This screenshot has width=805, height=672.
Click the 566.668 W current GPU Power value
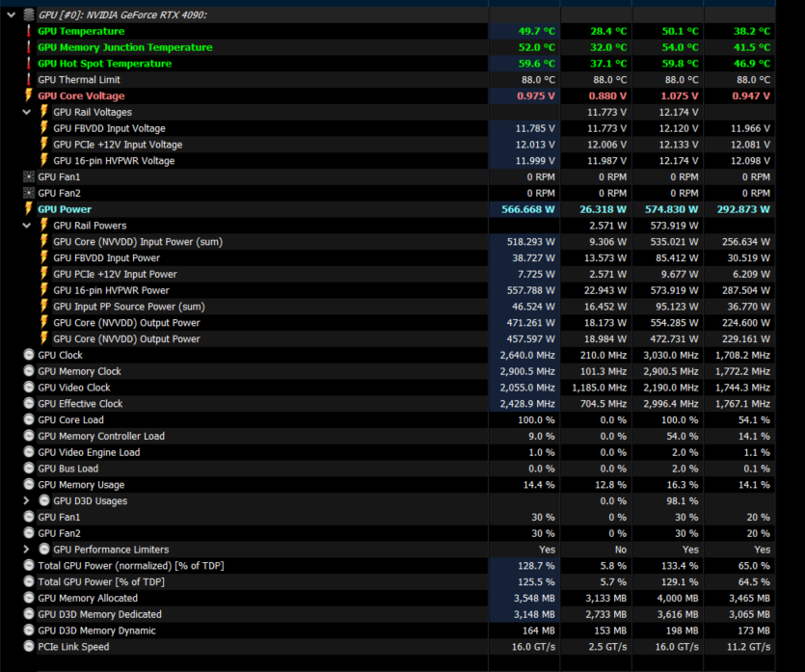pos(527,209)
